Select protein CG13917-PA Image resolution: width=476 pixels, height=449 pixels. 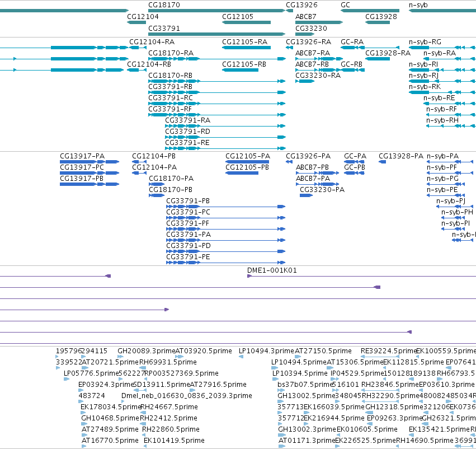coord(89,162)
